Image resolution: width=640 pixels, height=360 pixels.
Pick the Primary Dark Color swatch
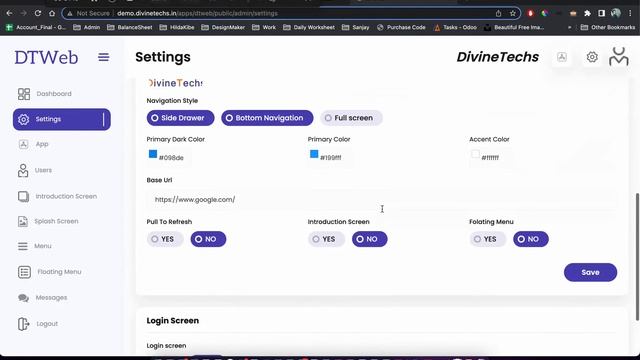pyautogui.click(x=153, y=154)
